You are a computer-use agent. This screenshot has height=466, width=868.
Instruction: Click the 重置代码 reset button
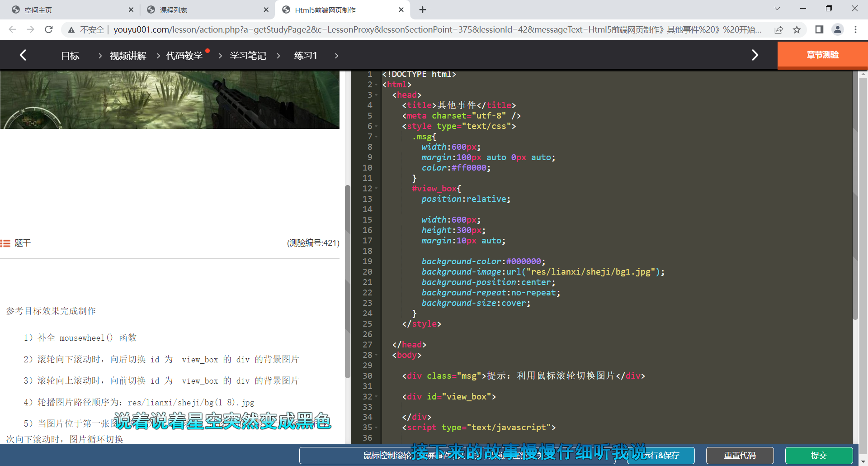740,456
